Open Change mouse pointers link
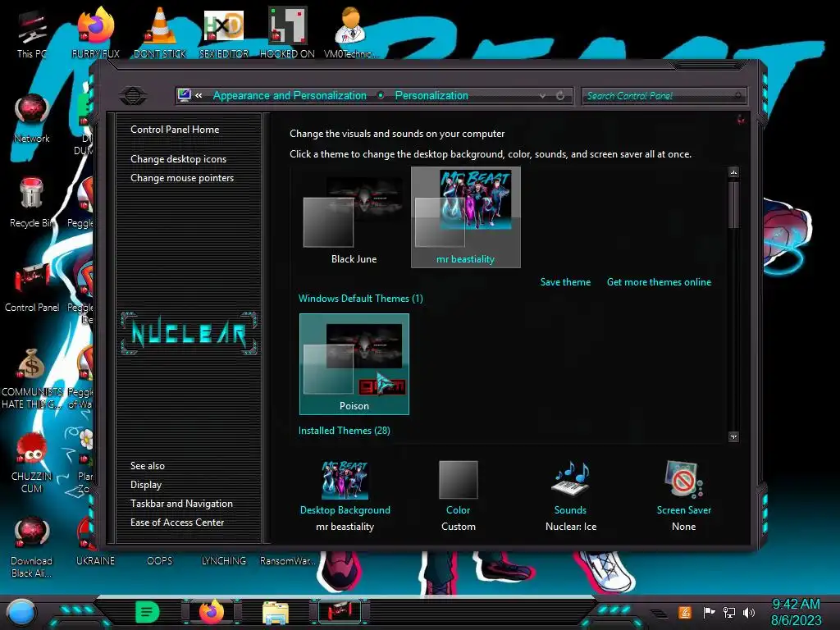The image size is (840, 630). [181, 178]
